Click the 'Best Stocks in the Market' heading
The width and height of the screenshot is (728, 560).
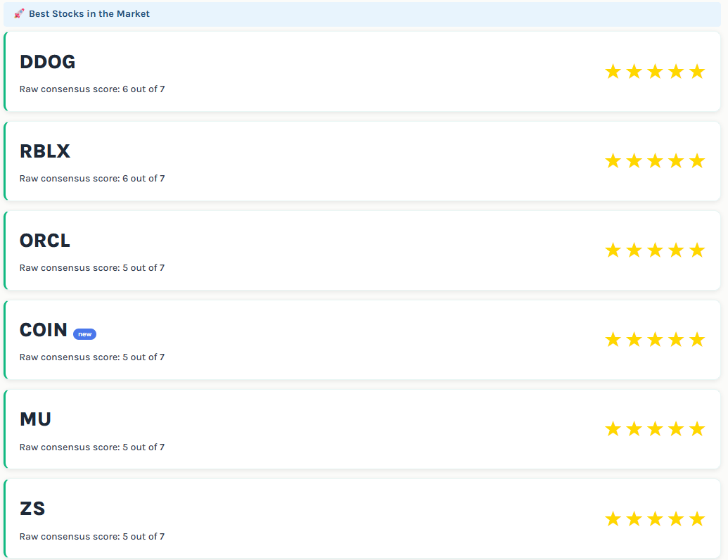89,14
